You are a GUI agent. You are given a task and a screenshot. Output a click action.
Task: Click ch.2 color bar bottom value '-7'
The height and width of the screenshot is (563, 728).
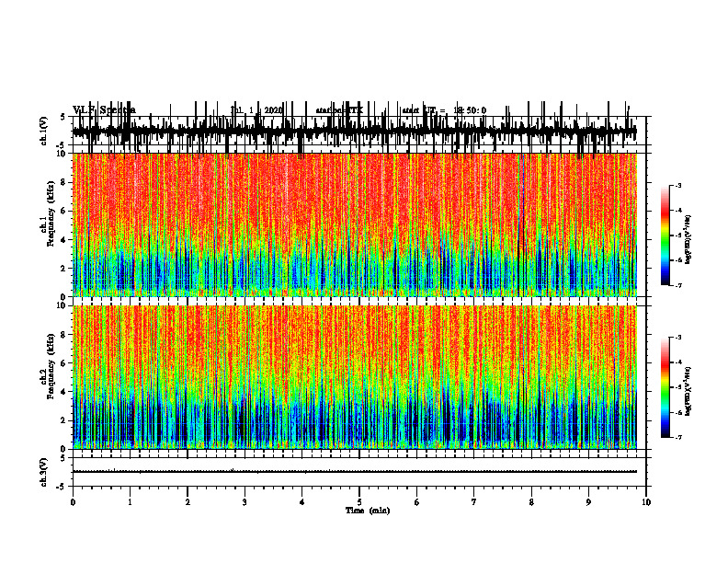coord(678,438)
